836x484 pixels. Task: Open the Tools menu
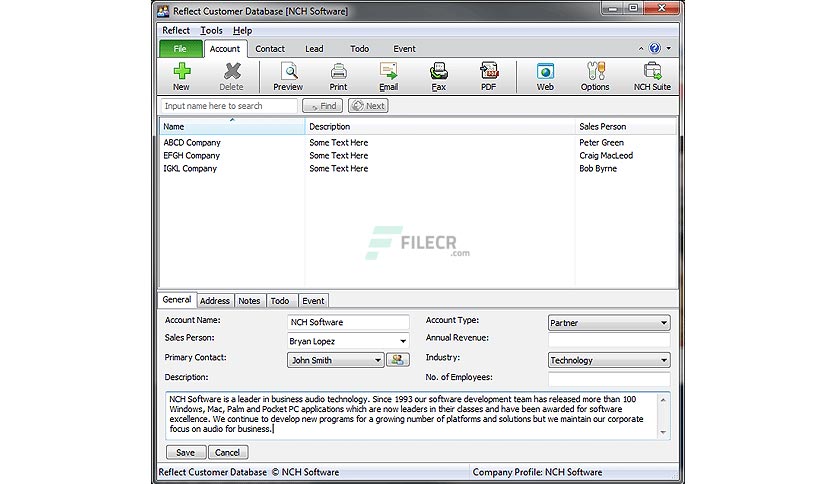pos(211,30)
